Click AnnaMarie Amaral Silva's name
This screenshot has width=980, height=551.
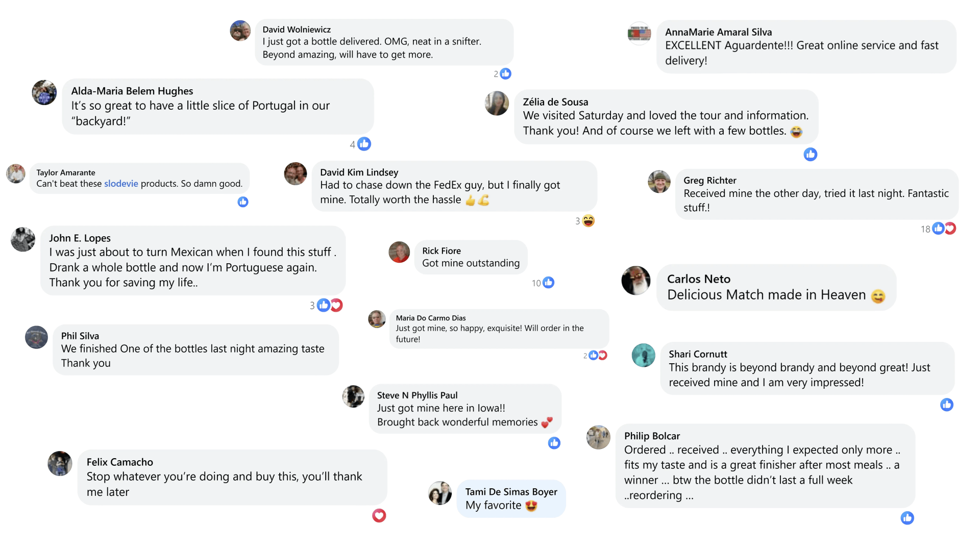coord(718,32)
